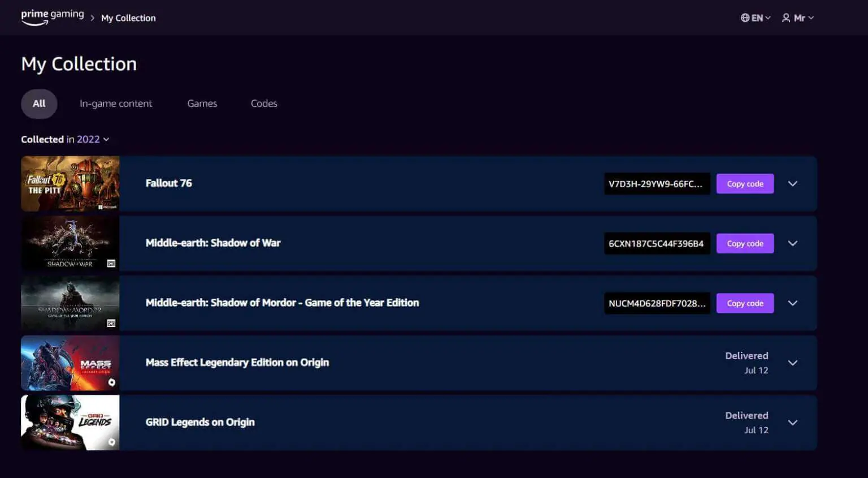Expand the Fallout 76 row details
This screenshot has height=478, width=868.
[793, 184]
